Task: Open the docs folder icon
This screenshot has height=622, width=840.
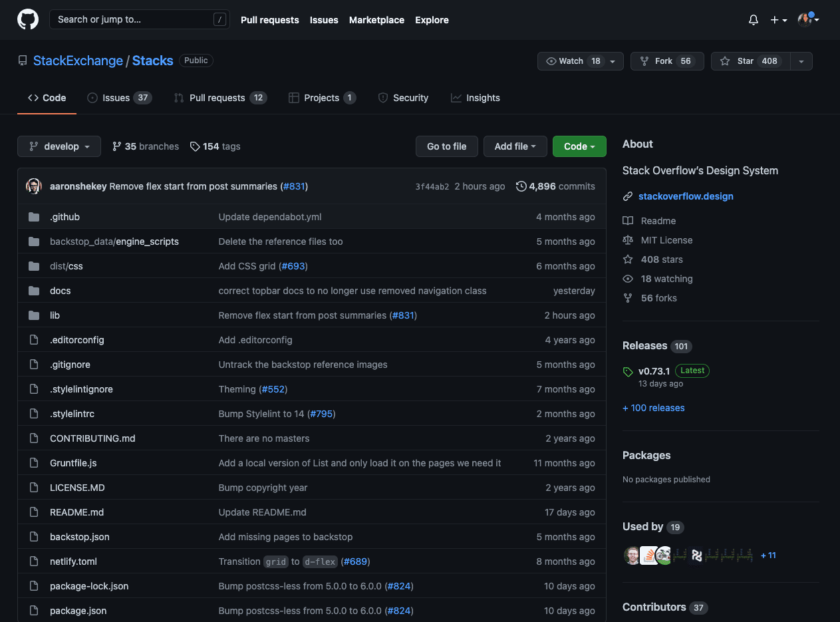Action: pos(34,291)
